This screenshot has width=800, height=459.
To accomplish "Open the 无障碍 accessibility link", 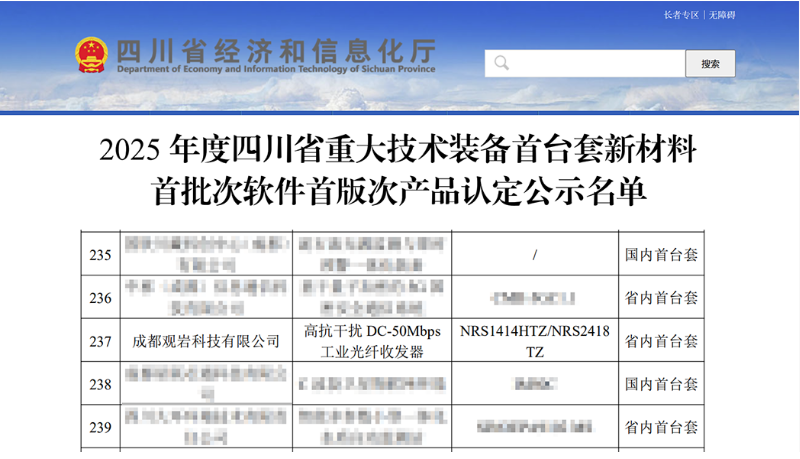I will tap(722, 15).
